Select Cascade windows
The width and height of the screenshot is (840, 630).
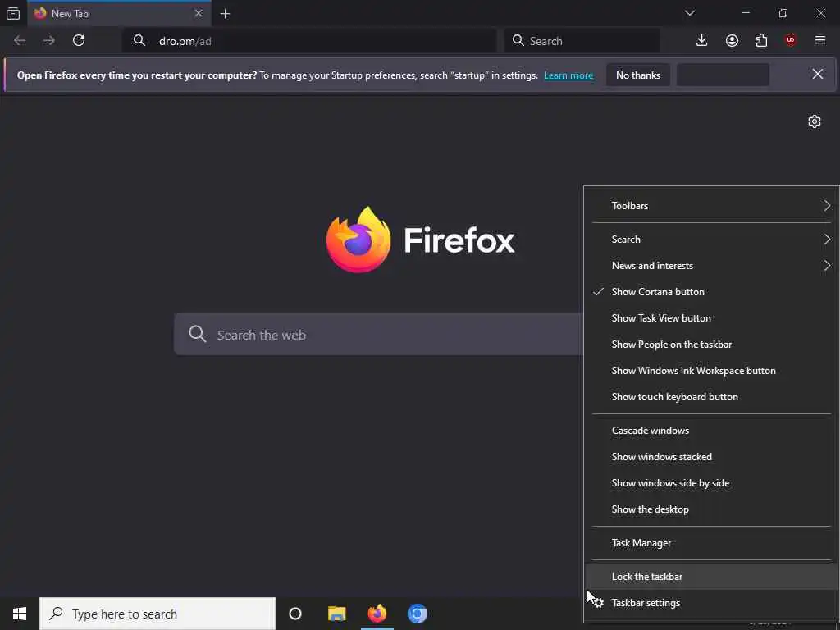pos(711,431)
